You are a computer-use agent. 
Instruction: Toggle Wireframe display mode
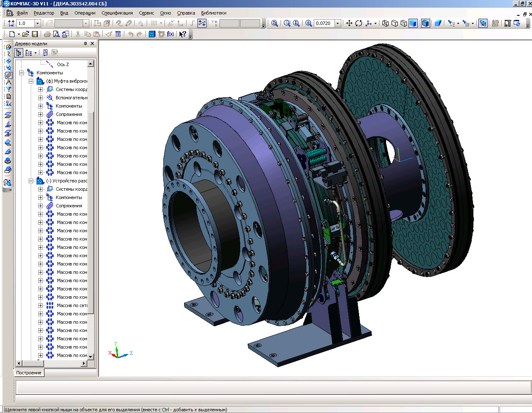(x=385, y=23)
